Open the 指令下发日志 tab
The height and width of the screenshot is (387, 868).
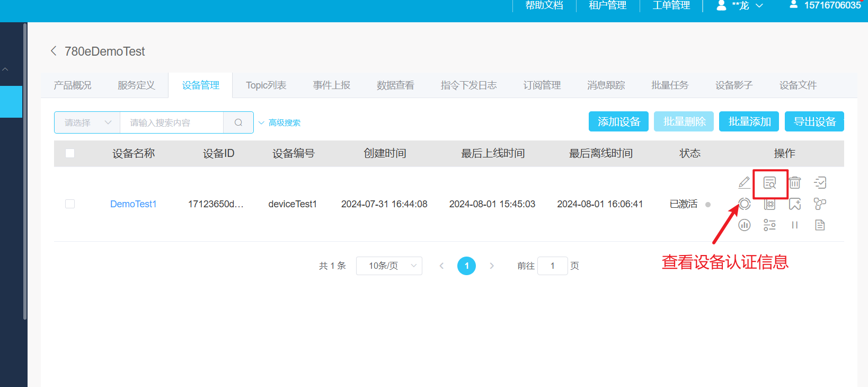pyautogui.click(x=468, y=85)
